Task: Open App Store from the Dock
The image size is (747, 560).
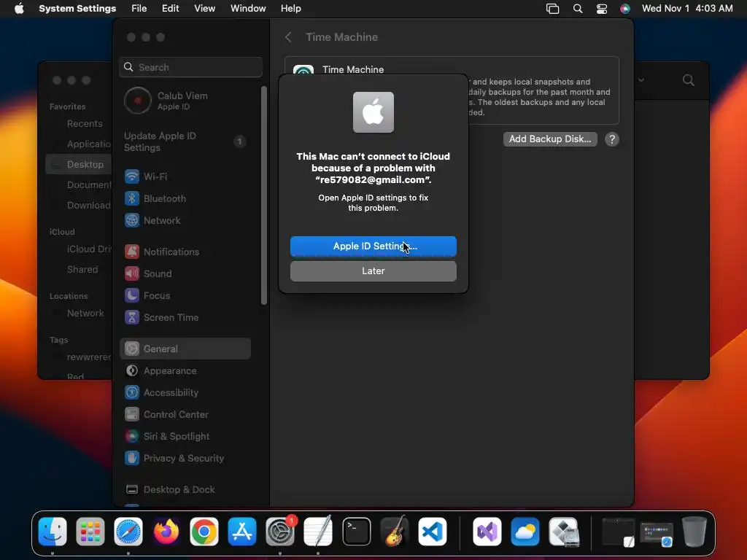Action: [x=242, y=532]
